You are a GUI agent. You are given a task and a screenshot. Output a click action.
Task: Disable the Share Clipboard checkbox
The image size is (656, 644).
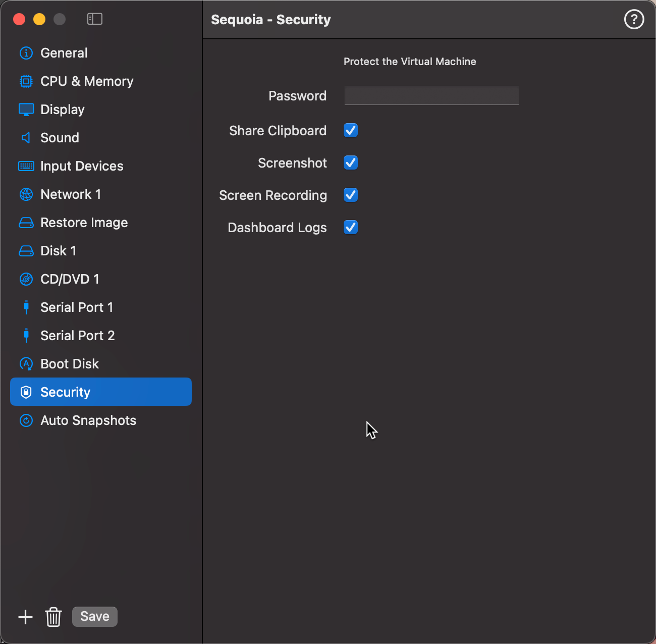pos(351,131)
